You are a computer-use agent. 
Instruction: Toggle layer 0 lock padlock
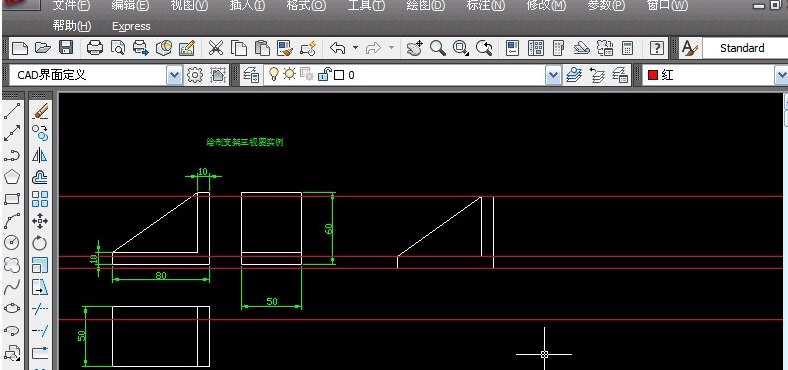(324, 75)
